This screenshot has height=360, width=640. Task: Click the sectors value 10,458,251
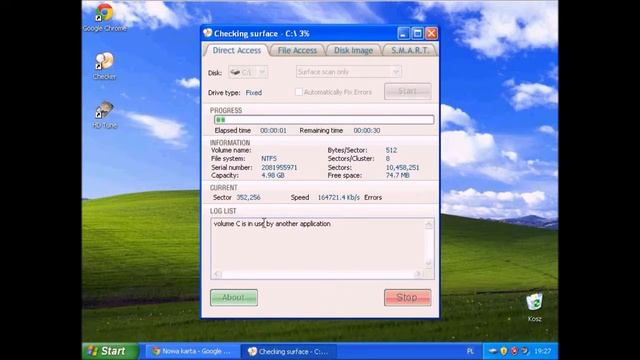click(x=402, y=168)
